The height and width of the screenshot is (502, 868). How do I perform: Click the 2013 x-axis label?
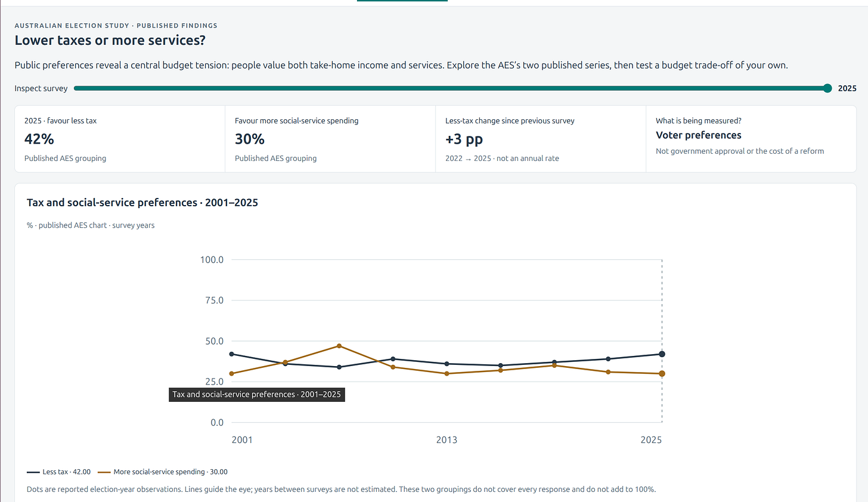point(447,440)
